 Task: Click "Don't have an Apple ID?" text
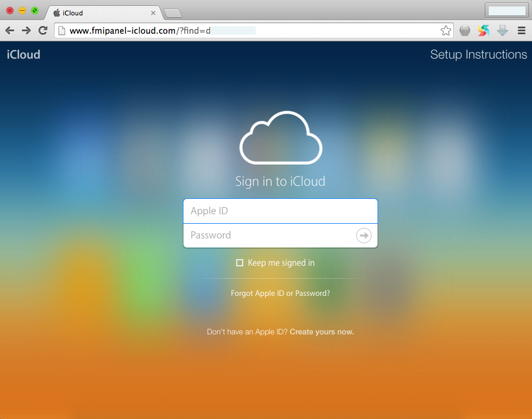tap(247, 332)
